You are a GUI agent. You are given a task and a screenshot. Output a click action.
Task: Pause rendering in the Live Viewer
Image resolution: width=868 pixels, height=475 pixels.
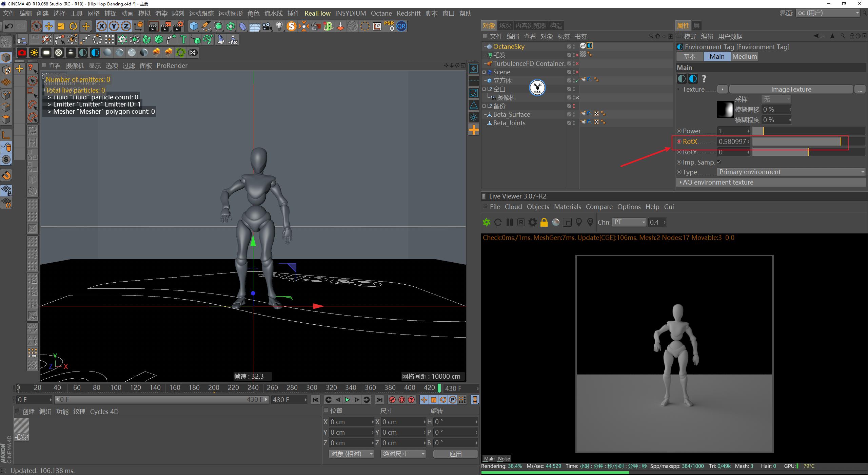click(509, 222)
